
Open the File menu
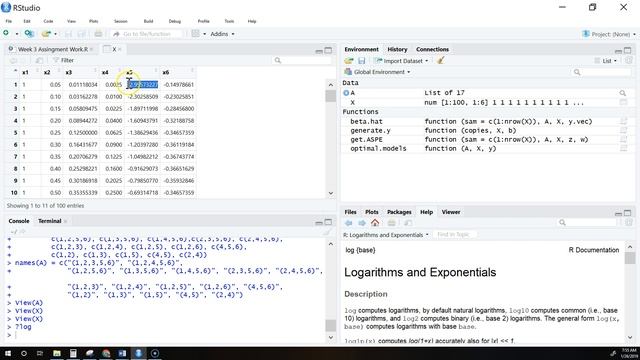pyautogui.click(x=9, y=21)
